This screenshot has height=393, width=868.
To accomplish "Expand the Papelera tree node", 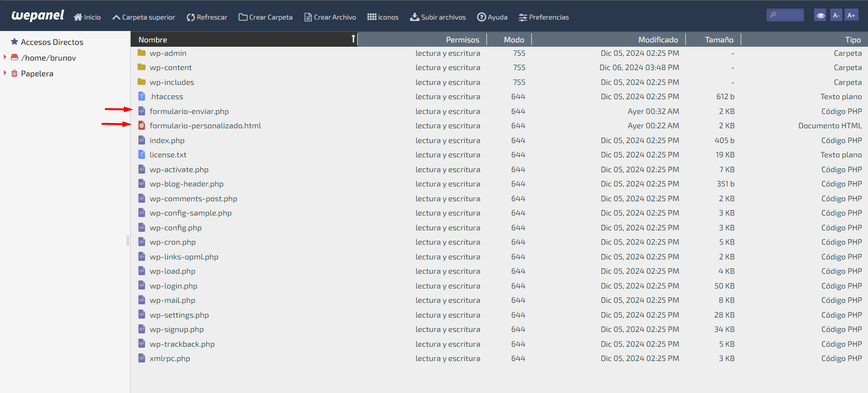I will tap(5, 73).
